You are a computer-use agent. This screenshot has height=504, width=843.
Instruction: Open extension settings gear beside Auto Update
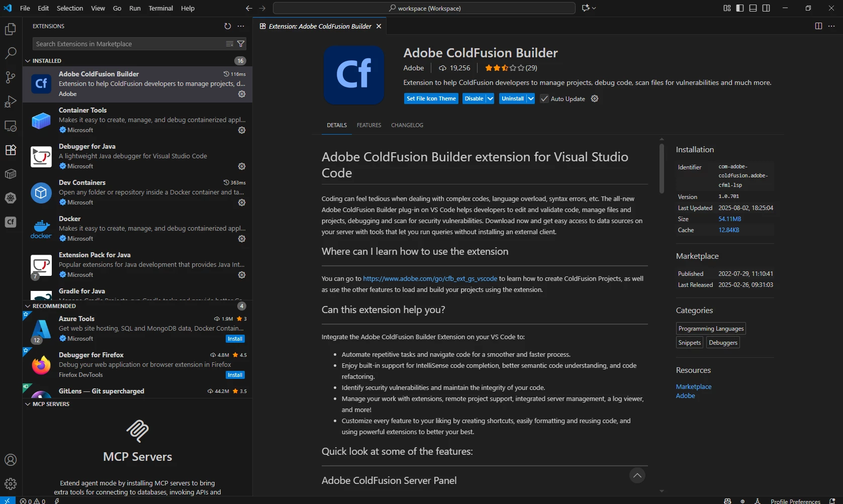pos(595,98)
